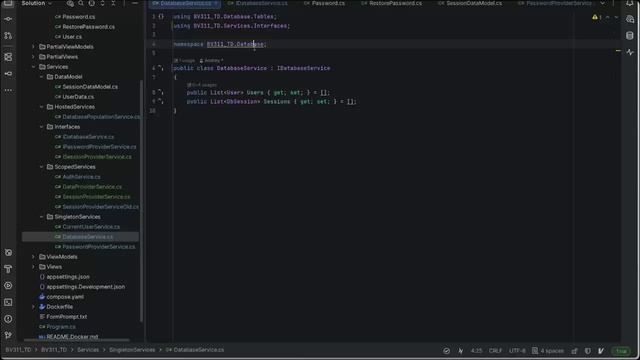This screenshot has height=360, width=640.
Task: Open the Git tool window icon
Action: (x=8, y=335)
